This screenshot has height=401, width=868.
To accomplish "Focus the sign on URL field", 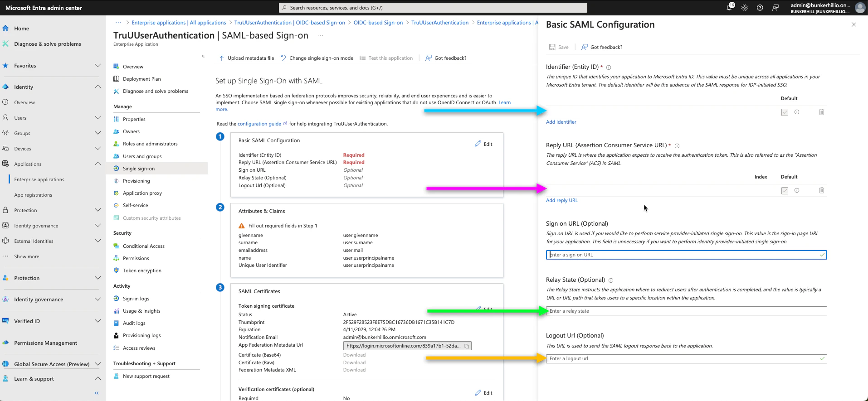I will click(x=686, y=255).
